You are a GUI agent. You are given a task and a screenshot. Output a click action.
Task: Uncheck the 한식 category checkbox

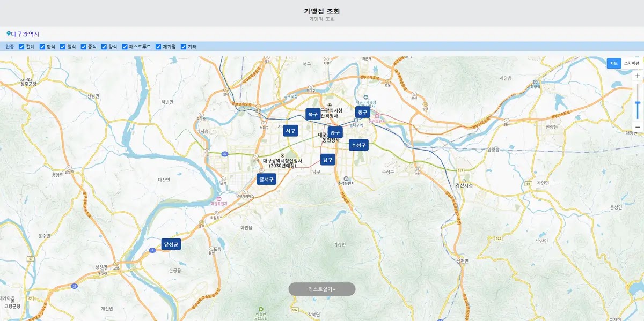pos(42,47)
